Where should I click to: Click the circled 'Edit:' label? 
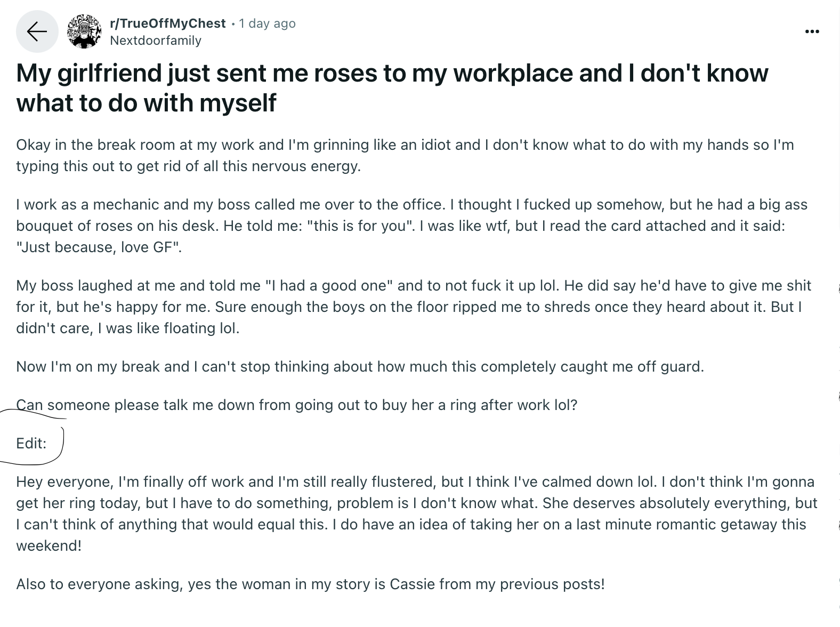(x=31, y=444)
